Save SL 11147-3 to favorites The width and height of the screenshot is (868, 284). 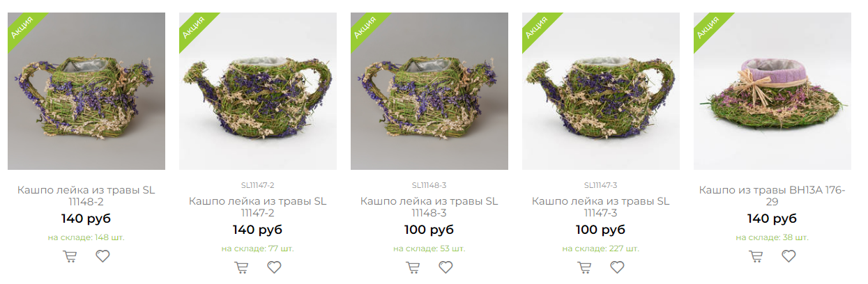click(x=618, y=267)
